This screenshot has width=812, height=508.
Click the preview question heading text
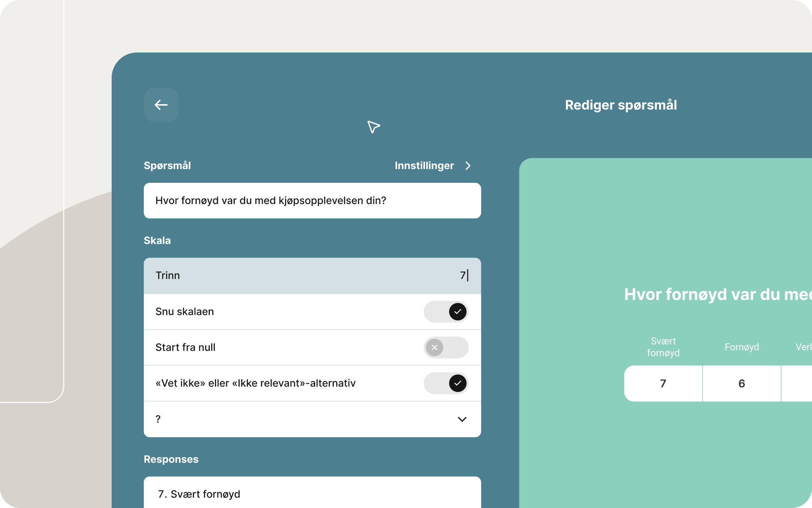(x=717, y=294)
